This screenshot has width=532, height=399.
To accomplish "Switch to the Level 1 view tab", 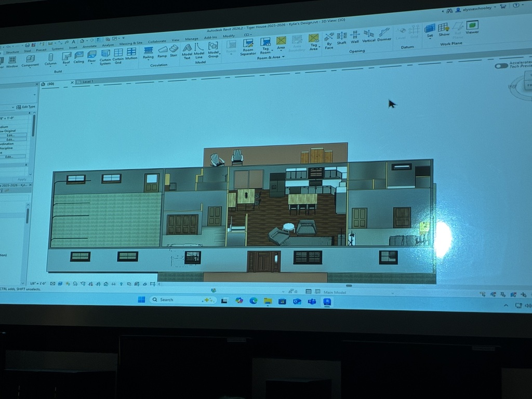I will pyautogui.click(x=88, y=82).
